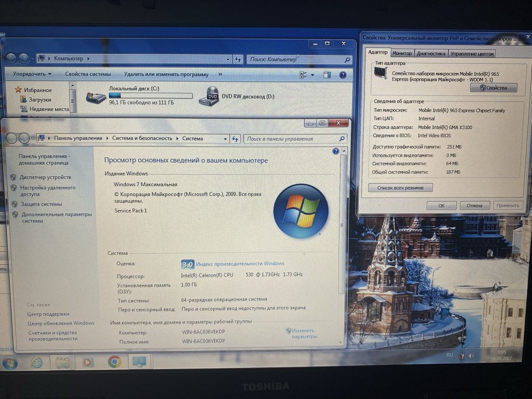Click the RU language indicator
This screenshot has width=532, height=399.
pos(450,355)
